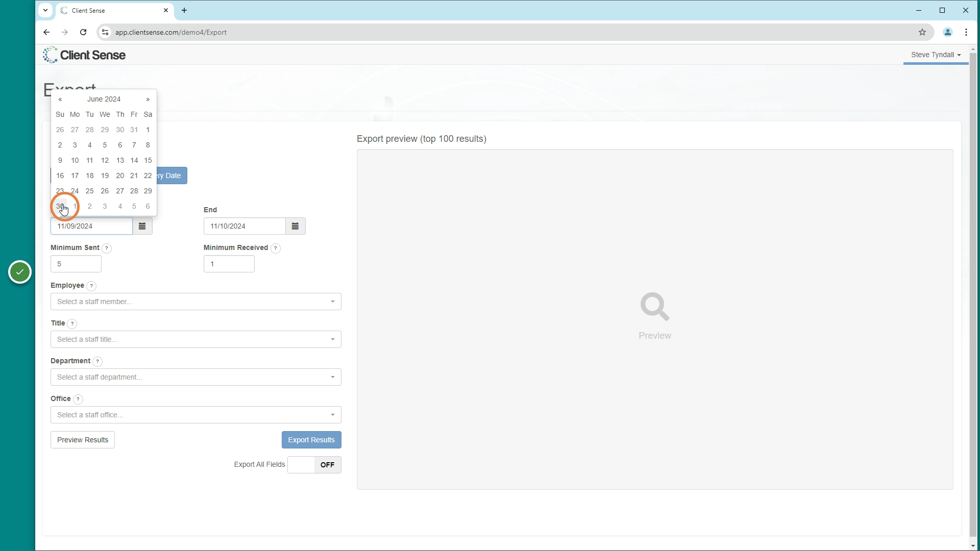The image size is (980, 551).
Task: Show help tooltip for Minimum Sent
Action: (x=107, y=248)
